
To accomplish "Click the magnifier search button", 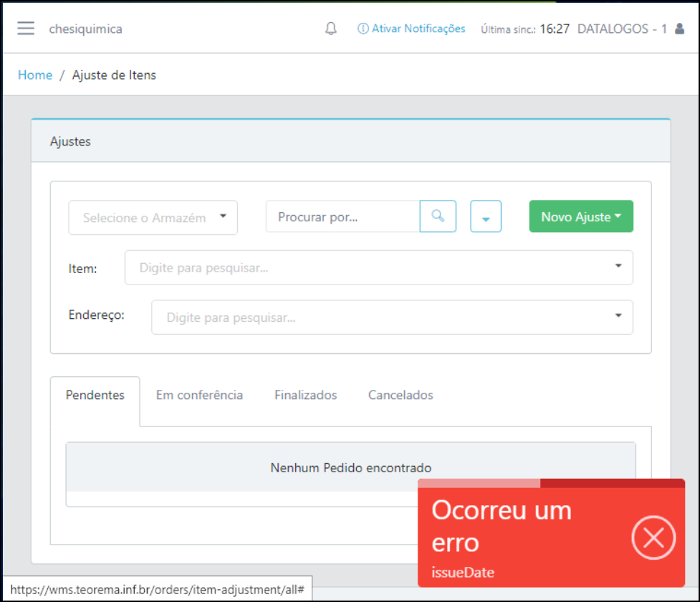I will pos(438,216).
